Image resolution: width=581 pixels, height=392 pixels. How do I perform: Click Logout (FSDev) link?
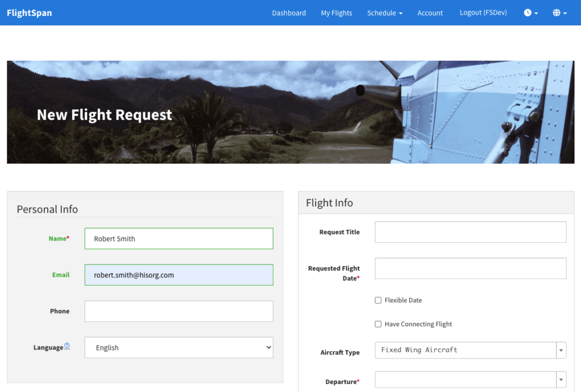tap(483, 13)
